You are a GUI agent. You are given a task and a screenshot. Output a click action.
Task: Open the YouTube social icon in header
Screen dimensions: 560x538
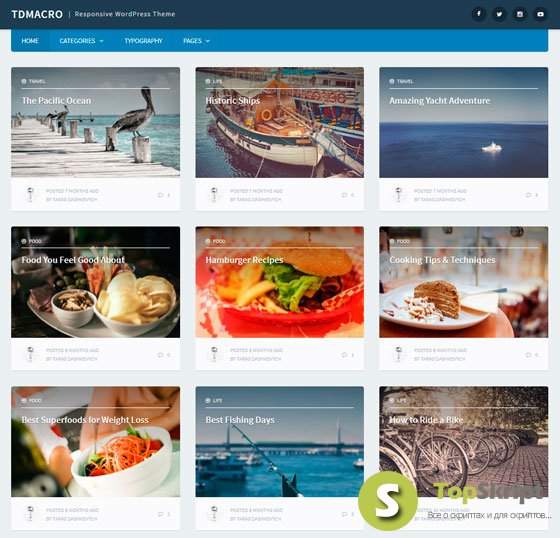(x=540, y=14)
